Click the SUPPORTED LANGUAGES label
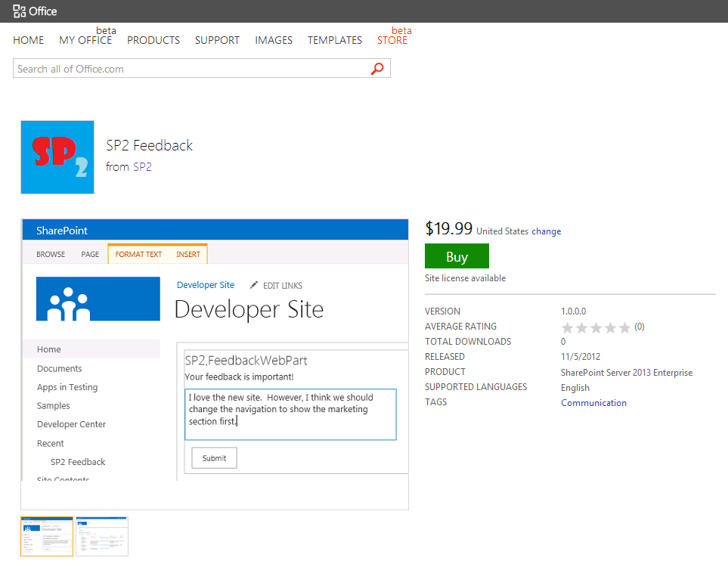This screenshot has width=728, height=564. click(x=476, y=386)
